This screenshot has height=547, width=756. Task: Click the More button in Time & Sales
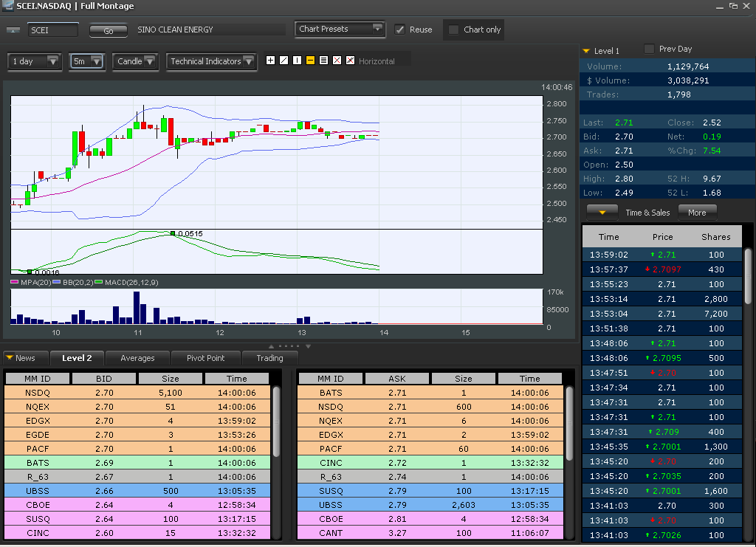coord(697,213)
